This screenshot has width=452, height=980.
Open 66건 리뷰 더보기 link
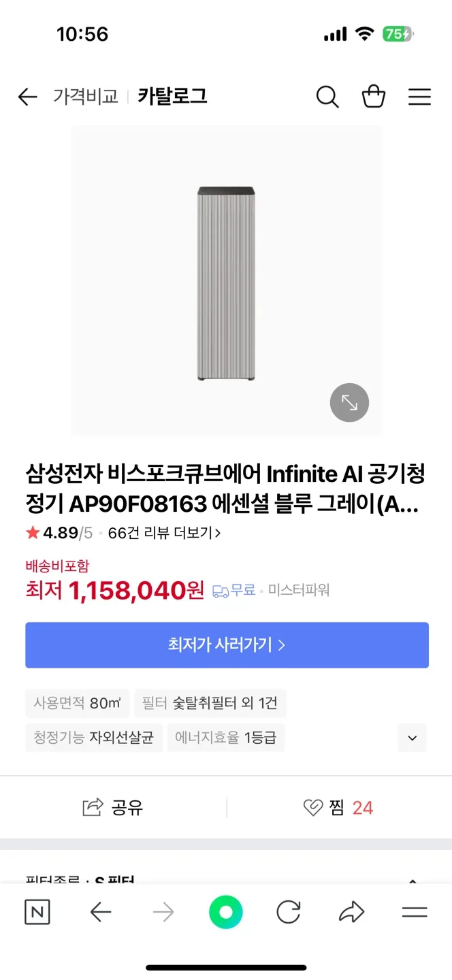(x=164, y=534)
